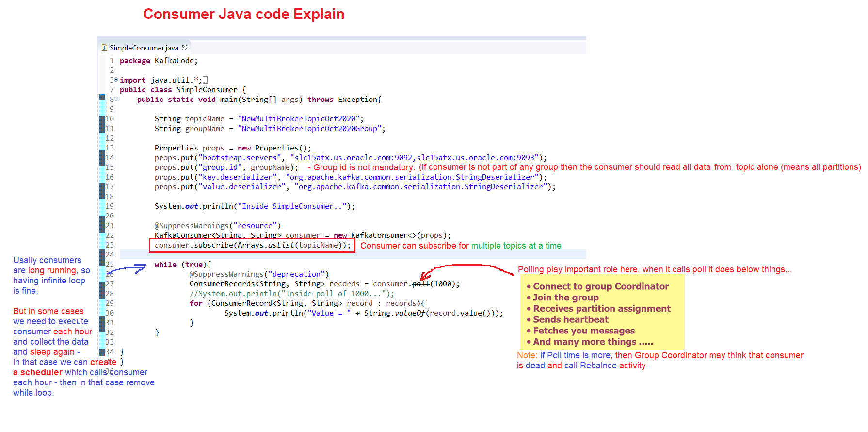Click the 'Sends heartbeat' bullet

[x=567, y=320]
